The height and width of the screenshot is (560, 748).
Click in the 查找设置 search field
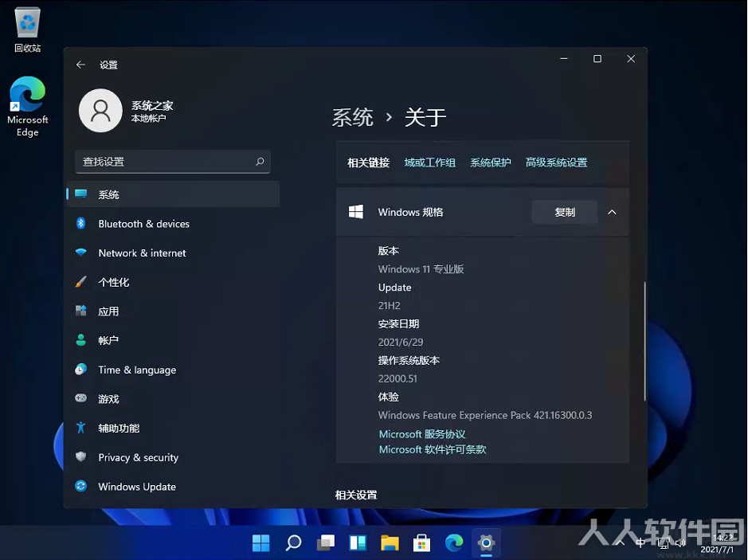click(173, 162)
